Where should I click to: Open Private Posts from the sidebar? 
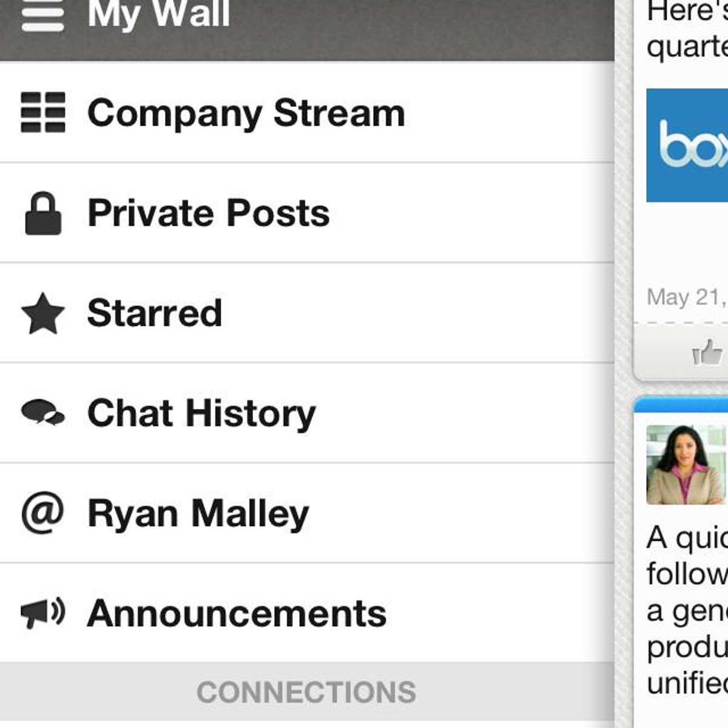pyautogui.click(x=307, y=214)
